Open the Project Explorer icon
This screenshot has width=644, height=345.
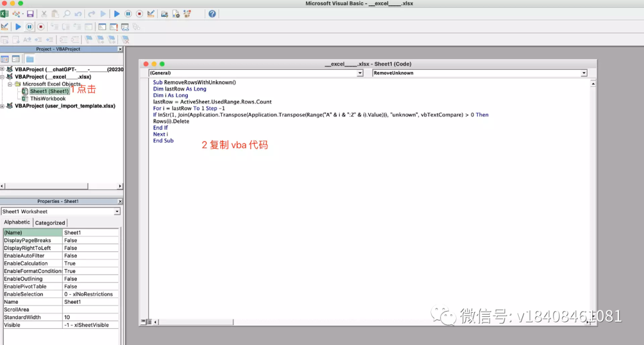(164, 13)
